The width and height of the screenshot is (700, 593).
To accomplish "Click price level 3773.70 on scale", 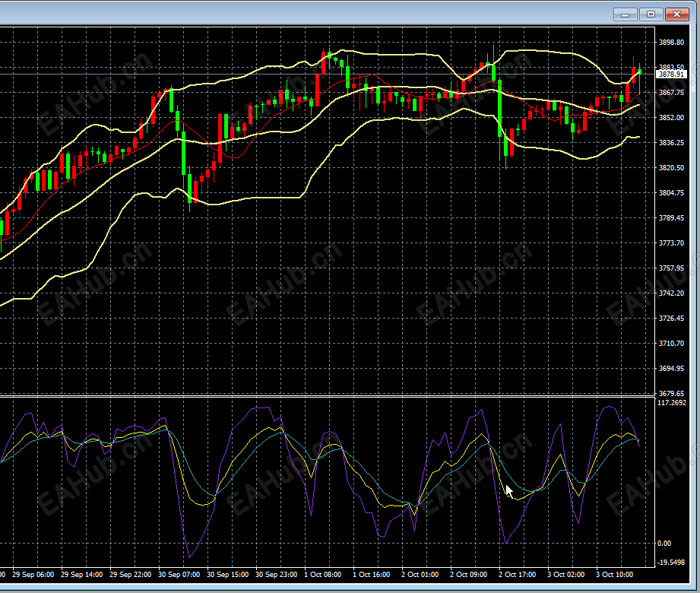I will (671, 243).
